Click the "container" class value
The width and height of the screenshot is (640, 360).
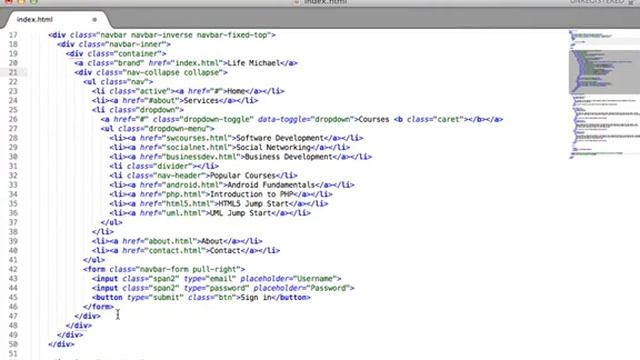tap(137, 54)
